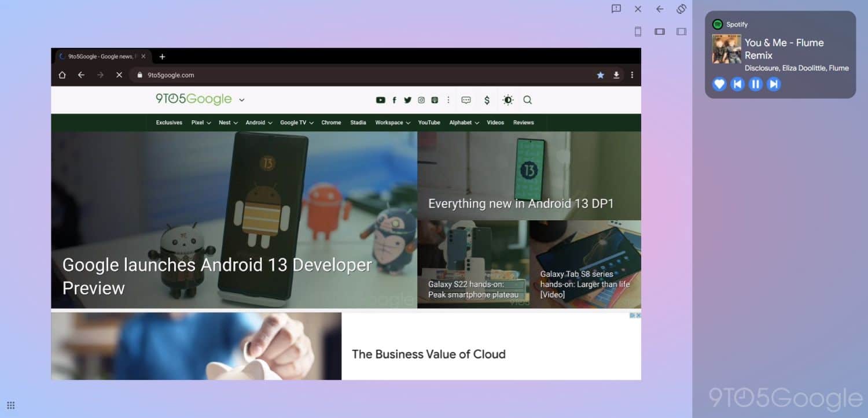Pause the Spotify track

[x=755, y=84]
